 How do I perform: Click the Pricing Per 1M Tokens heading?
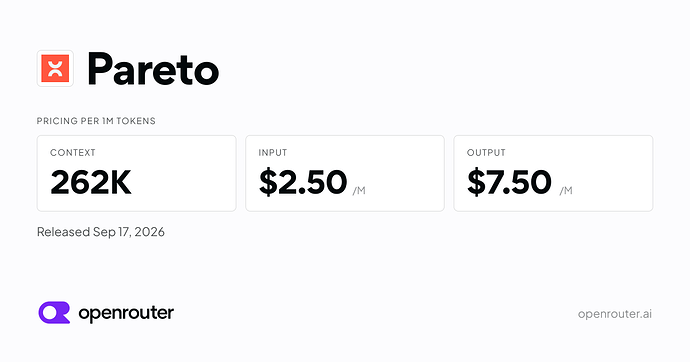[x=96, y=121]
